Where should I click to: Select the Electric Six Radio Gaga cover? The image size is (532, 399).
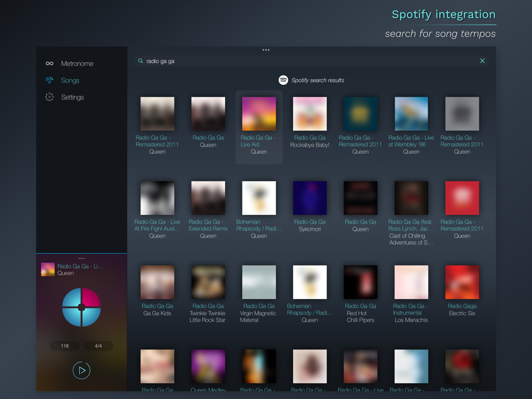[462, 282]
